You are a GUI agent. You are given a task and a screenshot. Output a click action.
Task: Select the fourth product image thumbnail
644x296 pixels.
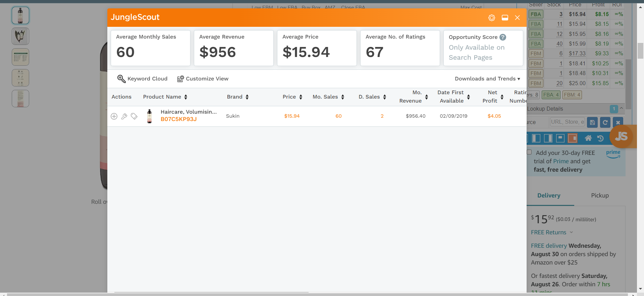pos(20,78)
